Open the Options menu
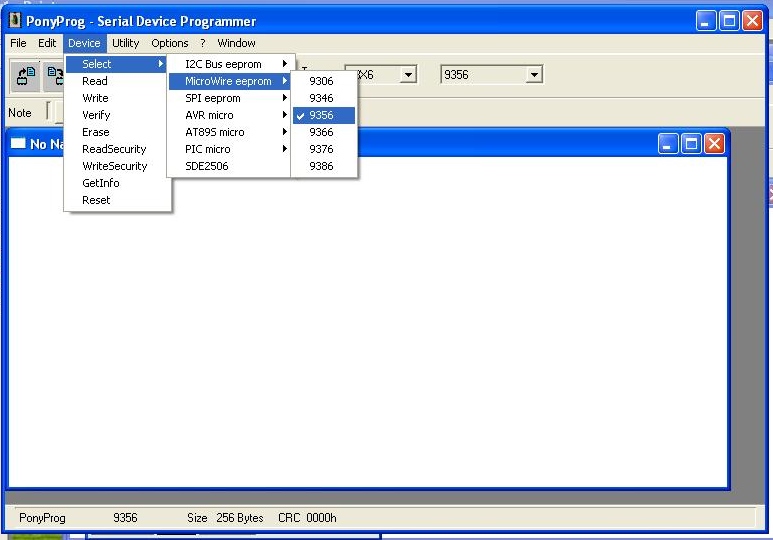 170,43
